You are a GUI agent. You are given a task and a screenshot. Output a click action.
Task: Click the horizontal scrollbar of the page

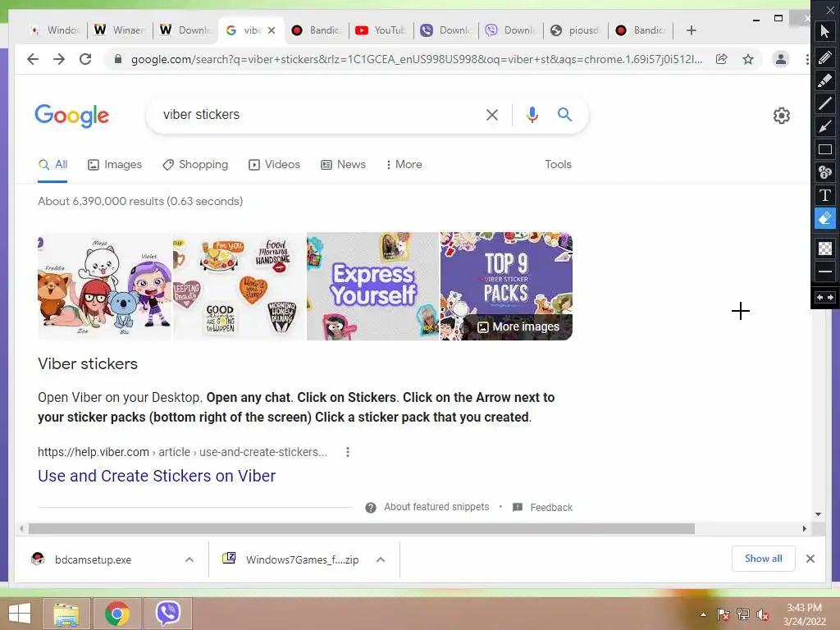pyautogui.click(x=362, y=529)
